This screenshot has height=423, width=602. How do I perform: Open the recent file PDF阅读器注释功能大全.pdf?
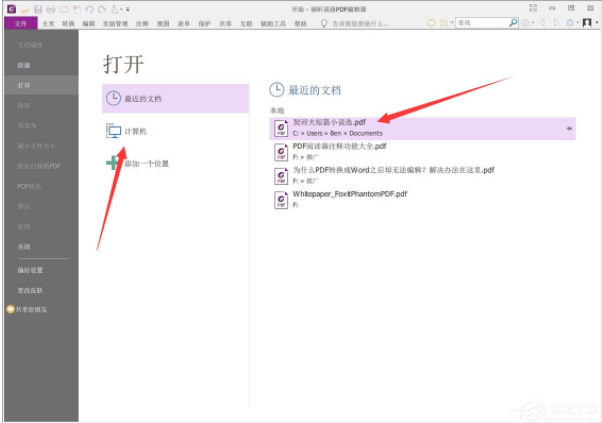423,152
